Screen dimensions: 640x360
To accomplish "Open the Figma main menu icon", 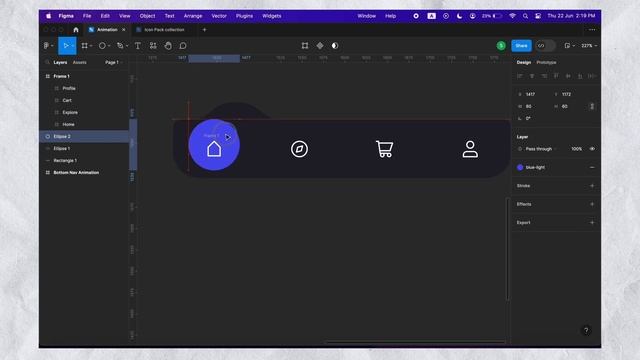I will pyautogui.click(x=47, y=46).
